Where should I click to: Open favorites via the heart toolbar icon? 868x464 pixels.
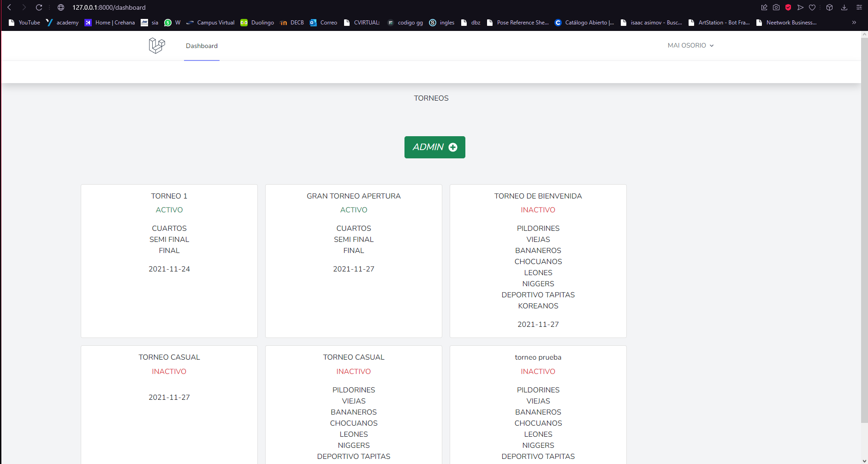812,7
